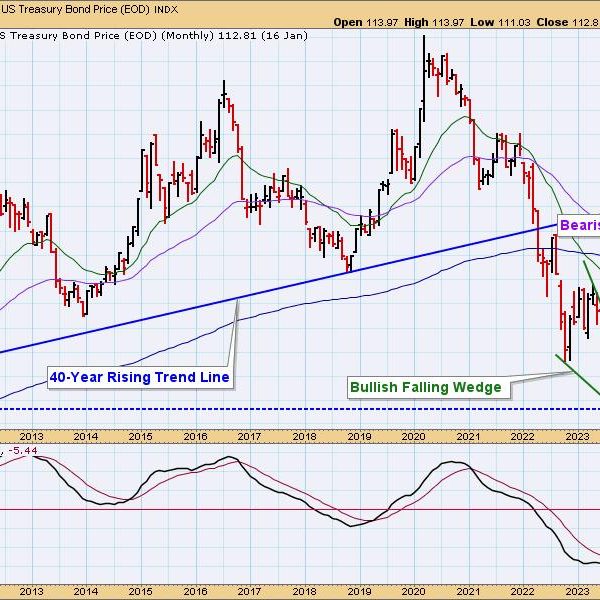Click 2018 on the price chart year axis
This screenshot has height=600, width=600.
304,436
